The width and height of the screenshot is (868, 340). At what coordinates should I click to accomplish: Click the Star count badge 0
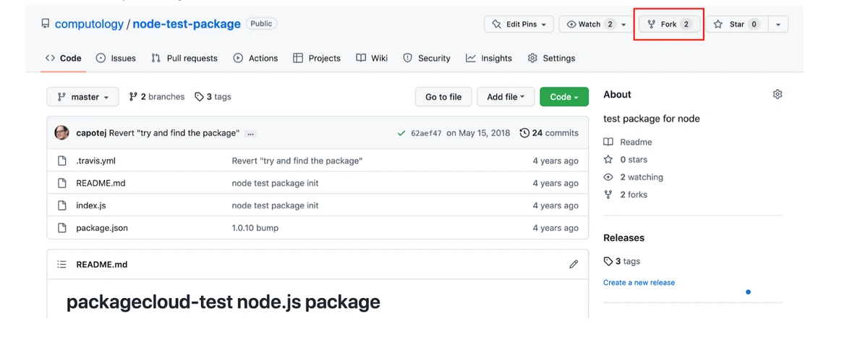click(754, 24)
